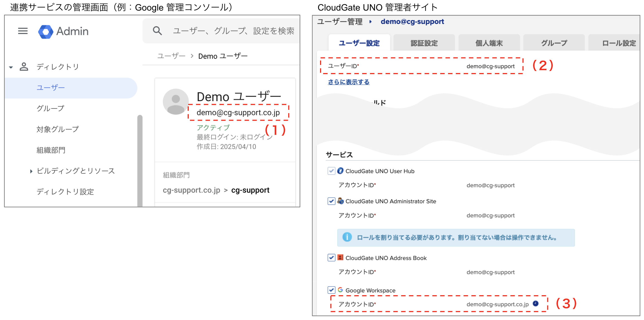Image resolution: width=644 pixels, height=320 pixels.
Task: Click the ユーザー breadcrumb link in Google Admin
Action: [x=171, y=56]
